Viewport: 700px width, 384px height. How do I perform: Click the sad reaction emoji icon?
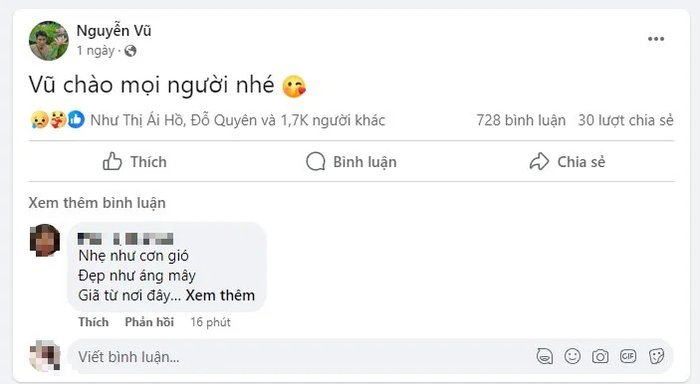pyautogui.click(x=39, y=120)
